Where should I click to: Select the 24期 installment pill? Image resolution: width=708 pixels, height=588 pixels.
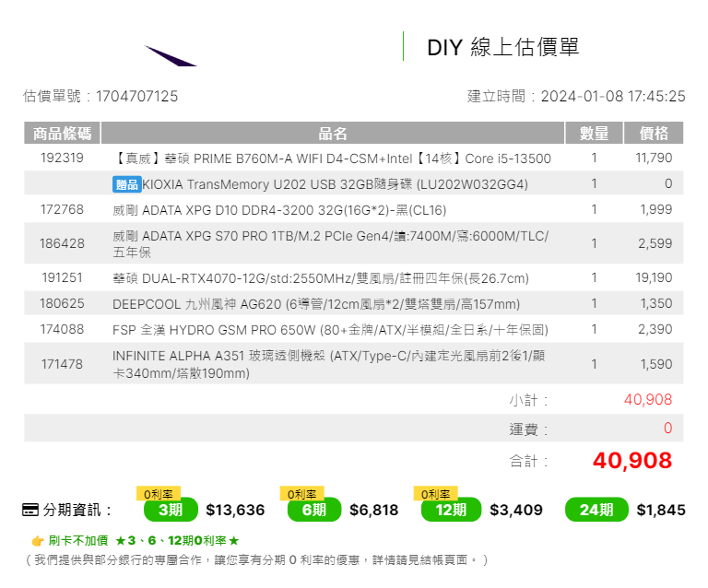(596, 510)
